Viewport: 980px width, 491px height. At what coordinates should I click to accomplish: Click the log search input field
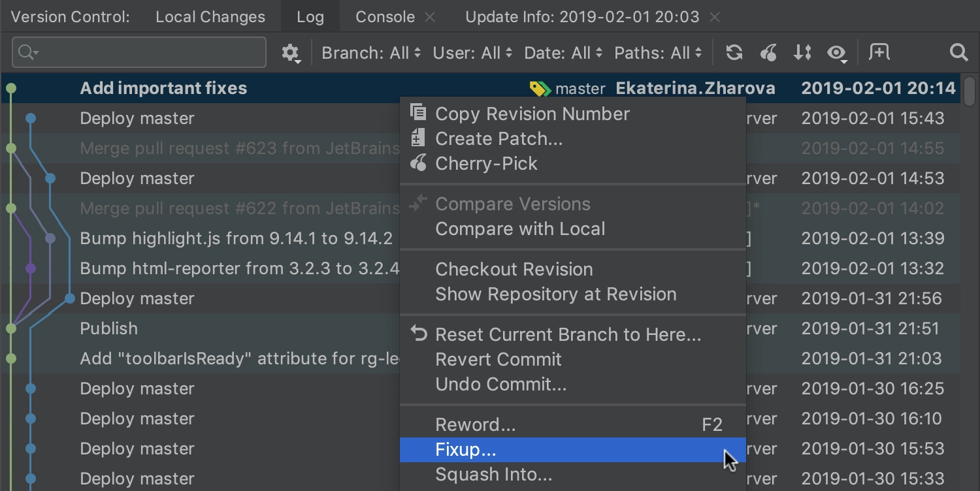tap(139, 52)
